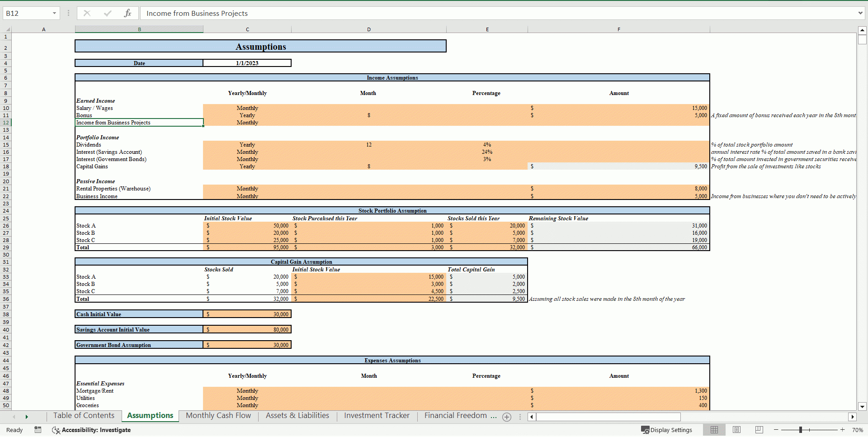868x437 pixels.
Task: Click Expenses Assumptions section header
Action: click(392, 360)
